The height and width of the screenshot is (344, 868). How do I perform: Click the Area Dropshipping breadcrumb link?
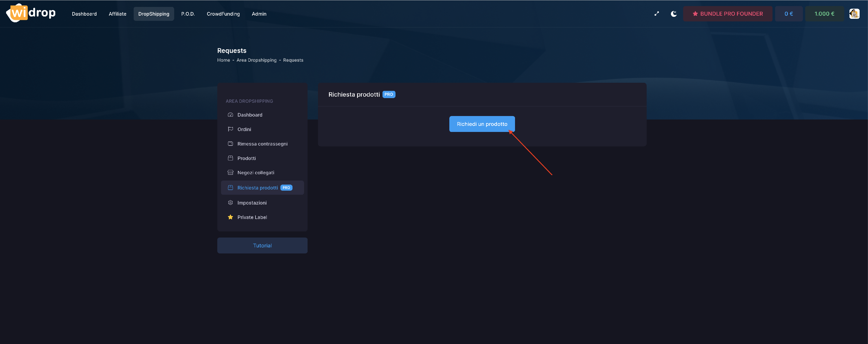tap(256, 60)
